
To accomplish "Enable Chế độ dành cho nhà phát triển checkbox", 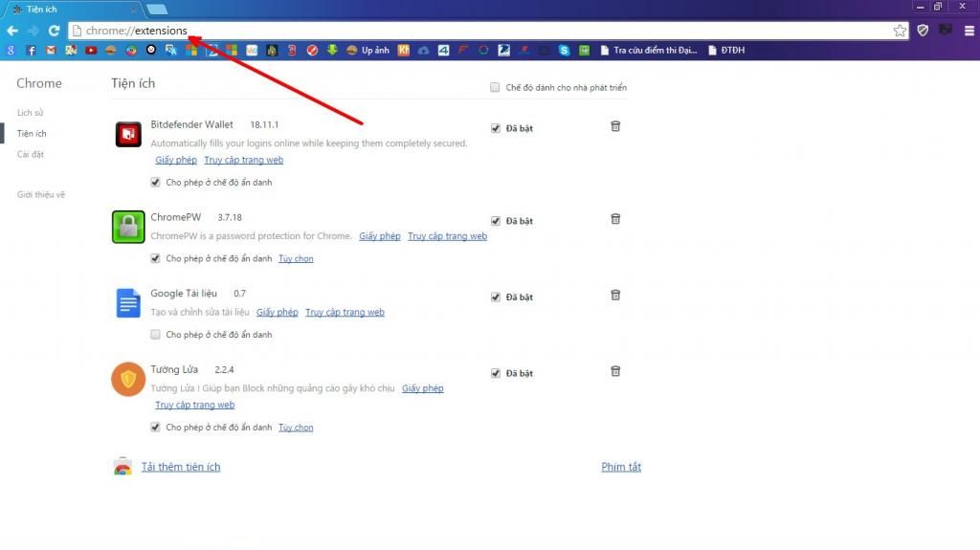I will pos(495,87).
